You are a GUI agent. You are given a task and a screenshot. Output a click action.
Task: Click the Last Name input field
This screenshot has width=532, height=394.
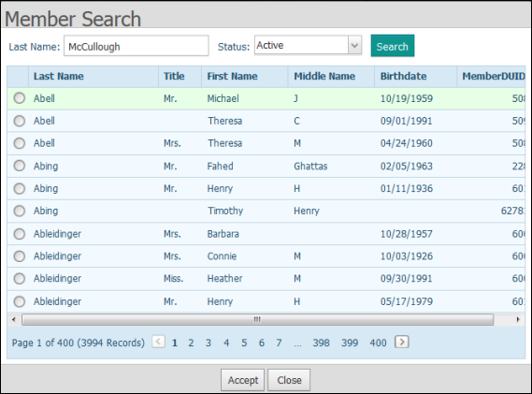pos(137,46)
